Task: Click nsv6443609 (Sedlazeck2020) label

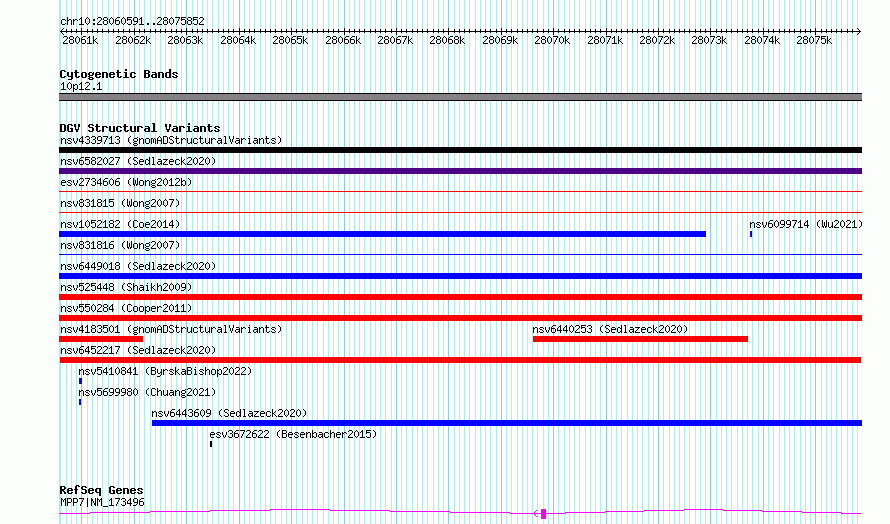Action: pyautogui.click(x=229, y=413)
